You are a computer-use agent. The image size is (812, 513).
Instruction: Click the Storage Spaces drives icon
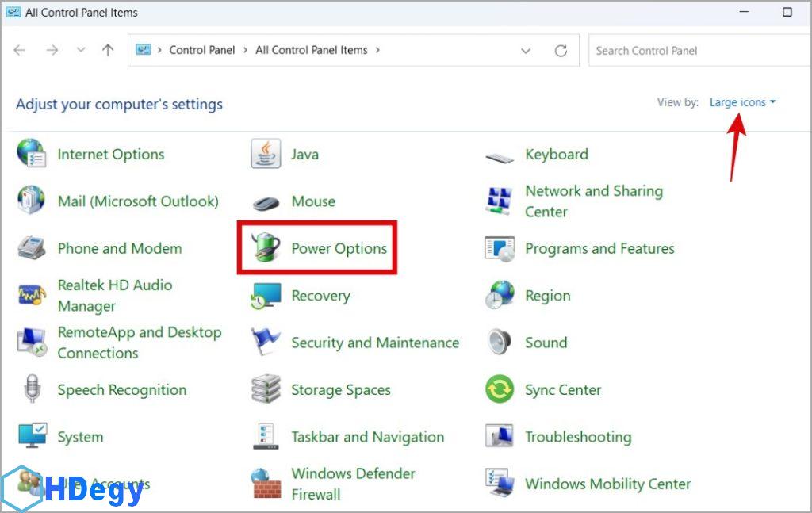[266, 389]
